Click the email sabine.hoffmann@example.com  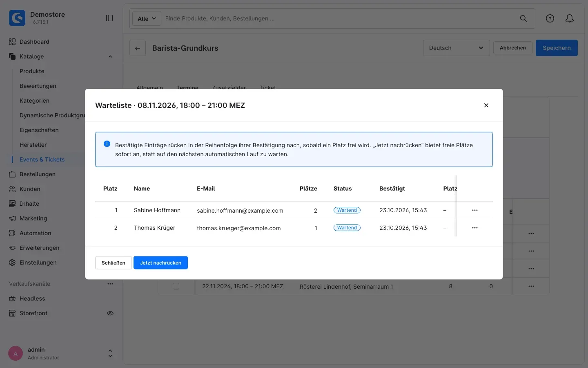[x=240, y=211]
